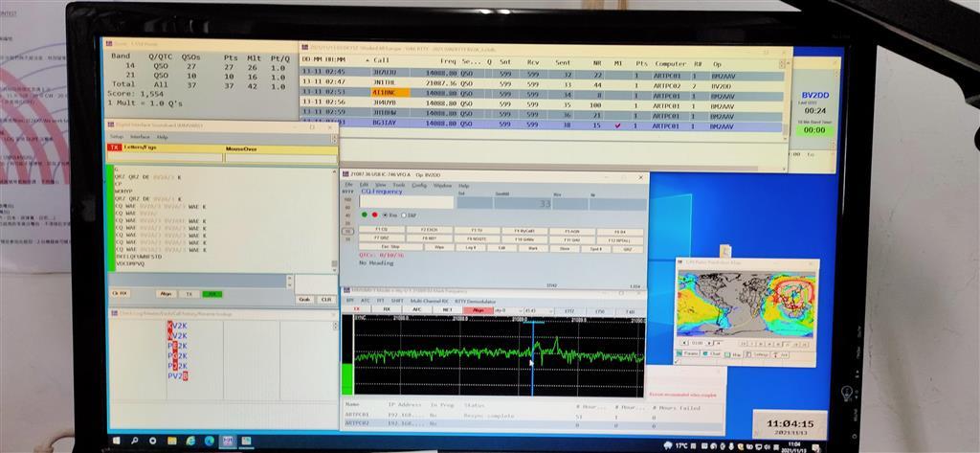Click the Computer column header in the log
Screen dimensions: 980x453
[670, 64]
